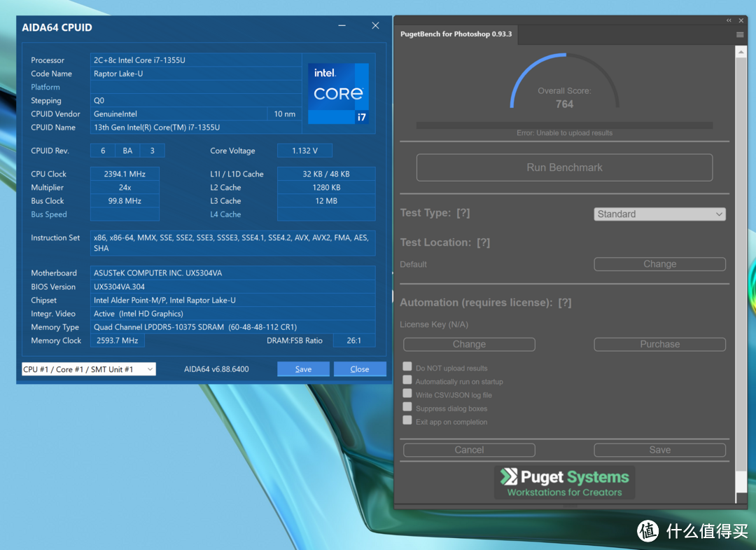Click the Instruction Set list field

[233, 242]
